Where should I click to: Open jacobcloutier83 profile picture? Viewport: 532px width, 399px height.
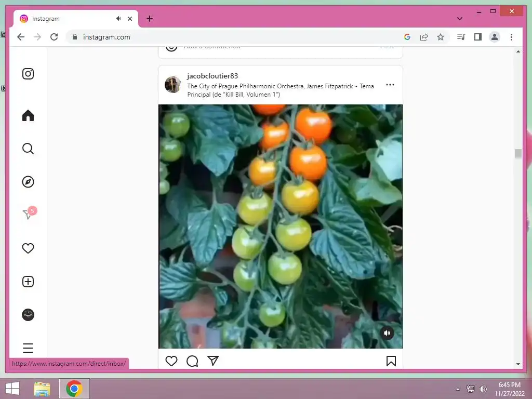(172, 85)
